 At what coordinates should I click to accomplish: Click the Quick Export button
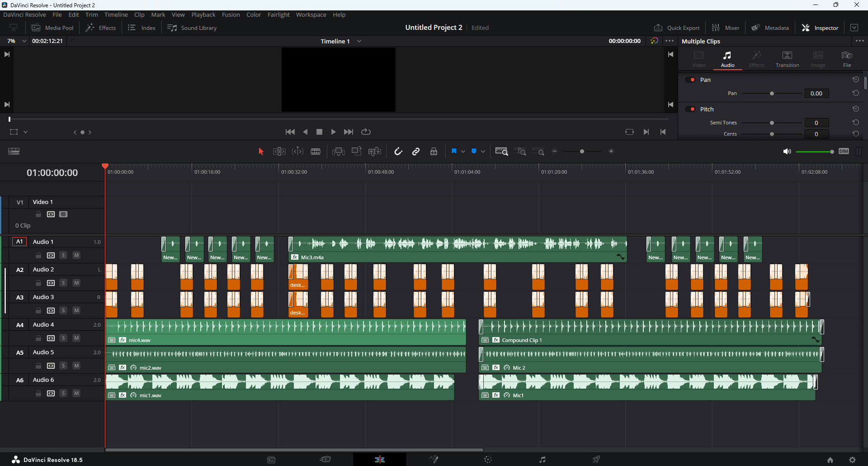[x=677, y=28]
